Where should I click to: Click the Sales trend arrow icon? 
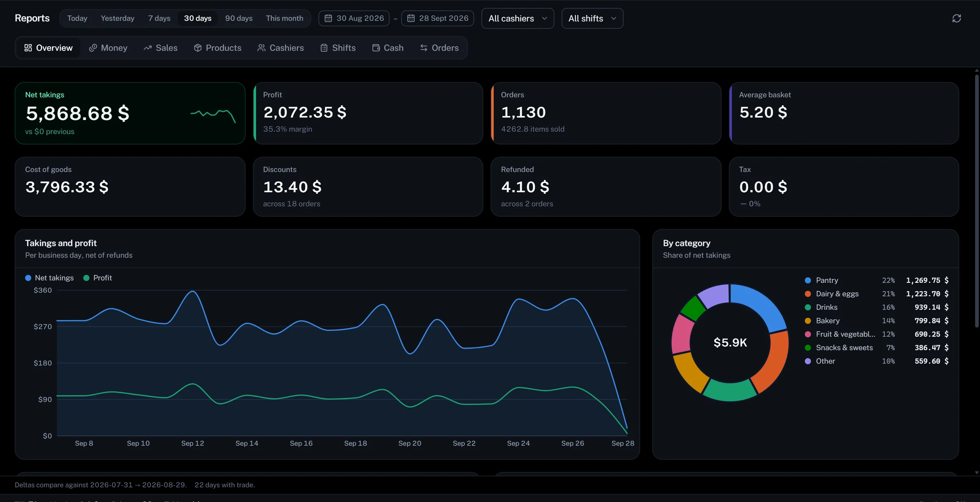pos(147,48)
